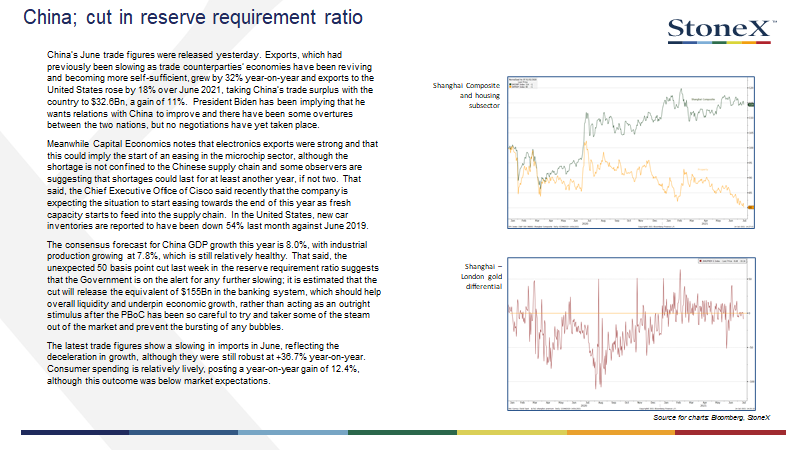Click the paragraph beginning 'China's June trade figures'
The image size is (800, 450).
coord(210,90)
